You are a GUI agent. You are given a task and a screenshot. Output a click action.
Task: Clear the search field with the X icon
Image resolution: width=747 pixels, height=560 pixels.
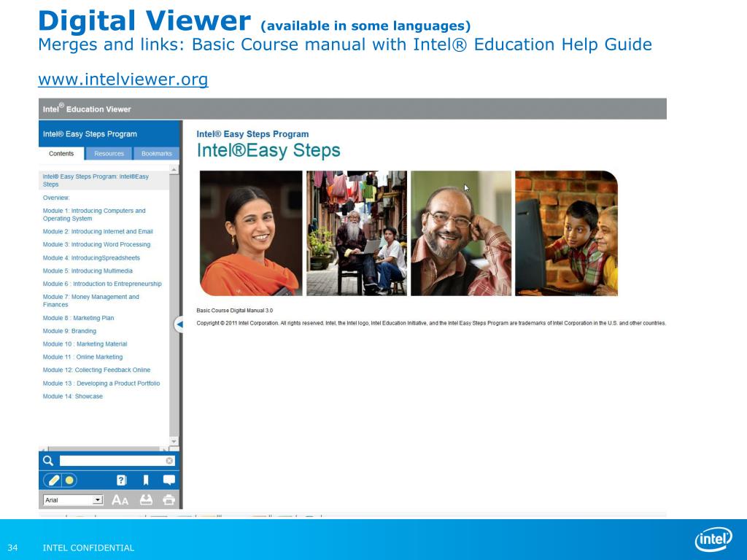click(169, 461)
